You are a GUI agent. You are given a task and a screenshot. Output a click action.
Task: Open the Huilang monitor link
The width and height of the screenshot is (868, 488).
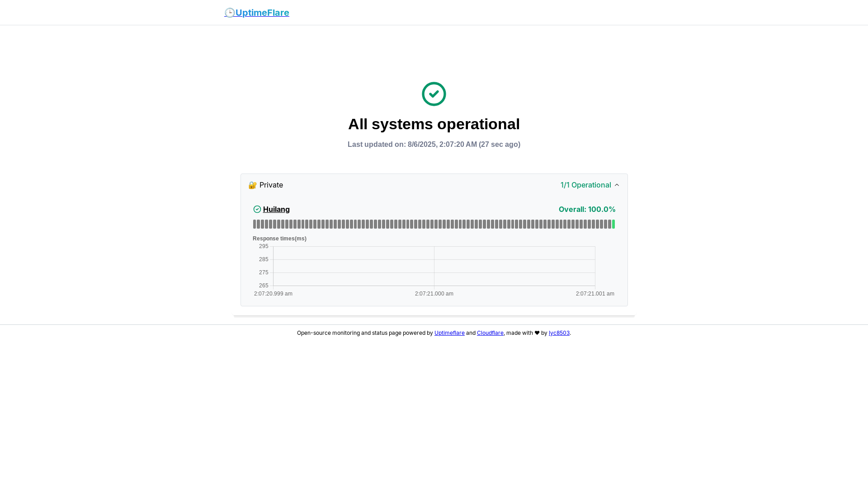click(x=276, y=209)
